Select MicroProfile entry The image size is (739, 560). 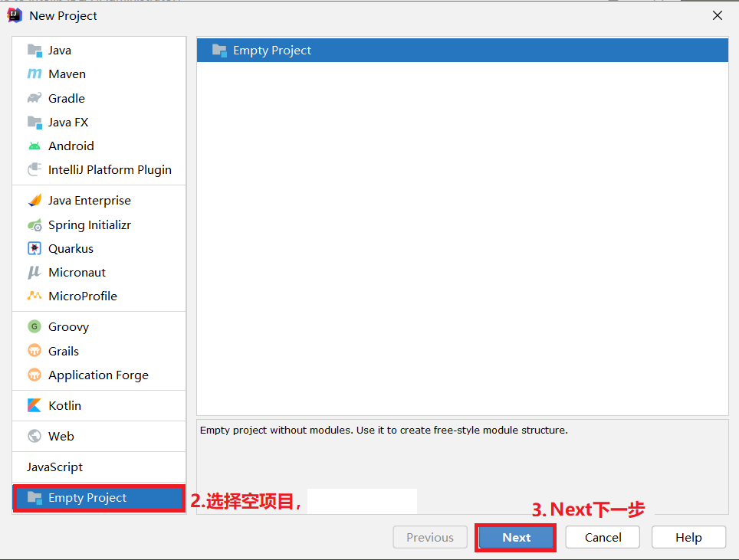(99, 296)
